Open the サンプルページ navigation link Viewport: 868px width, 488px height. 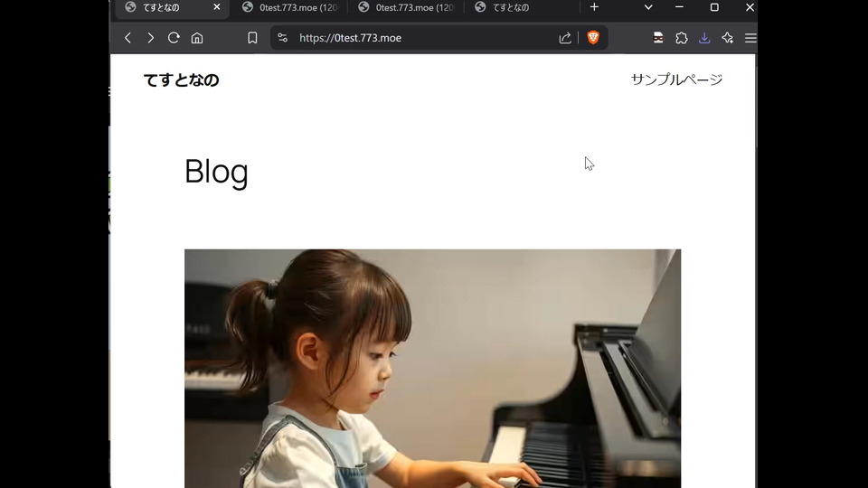pos(676,80)
